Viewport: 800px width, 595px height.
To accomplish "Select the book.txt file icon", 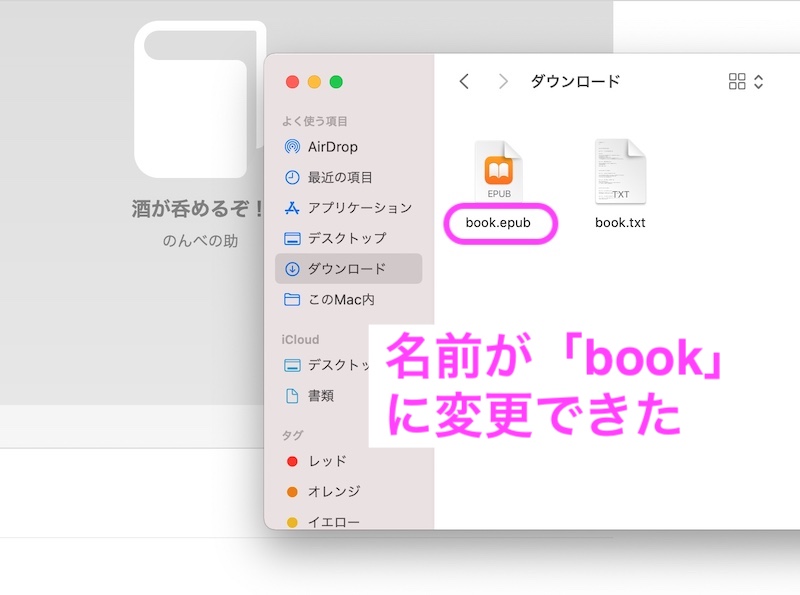I will 620,171.
